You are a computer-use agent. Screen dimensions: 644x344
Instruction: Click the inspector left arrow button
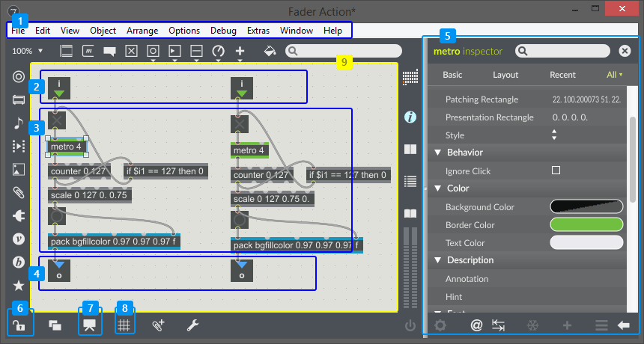(624, 325)
